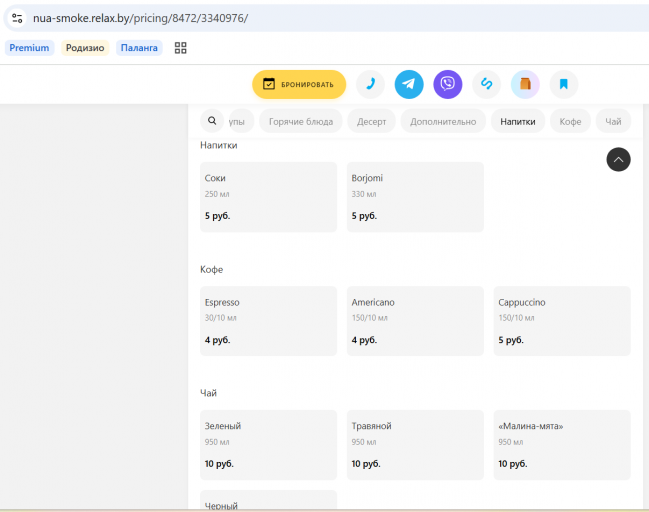Click the Напитки section heading
649x512 pixels.
219,145
